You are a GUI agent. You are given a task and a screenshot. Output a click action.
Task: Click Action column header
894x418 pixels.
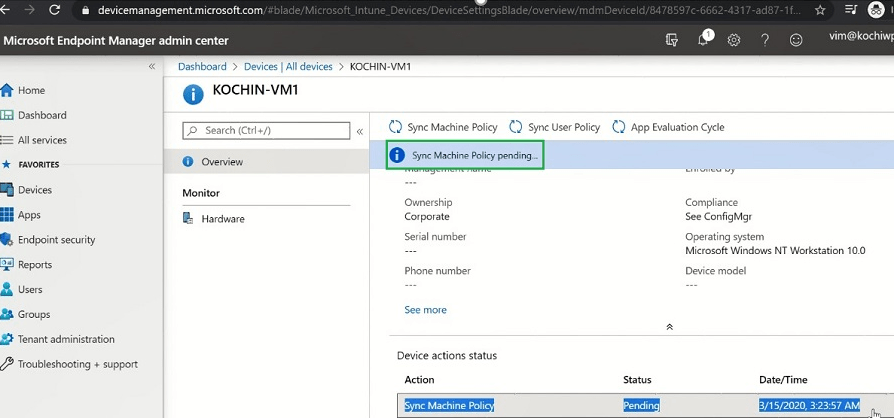(x=419, y=380)
